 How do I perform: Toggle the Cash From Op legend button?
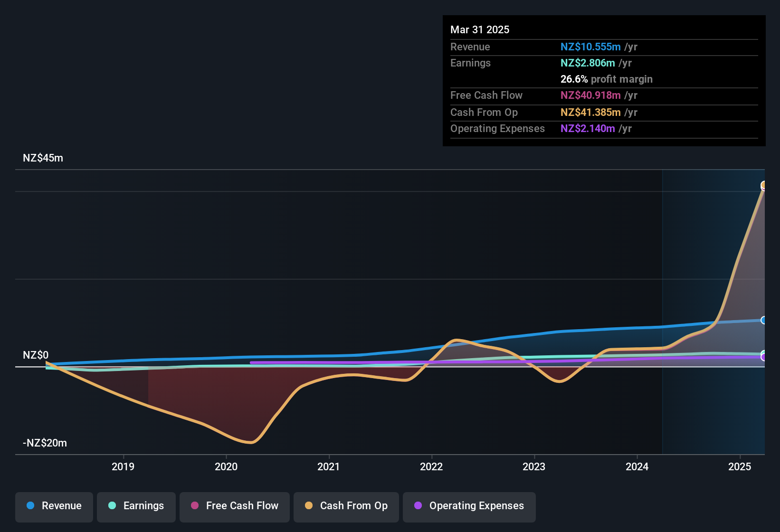click(x=346, y=507)
